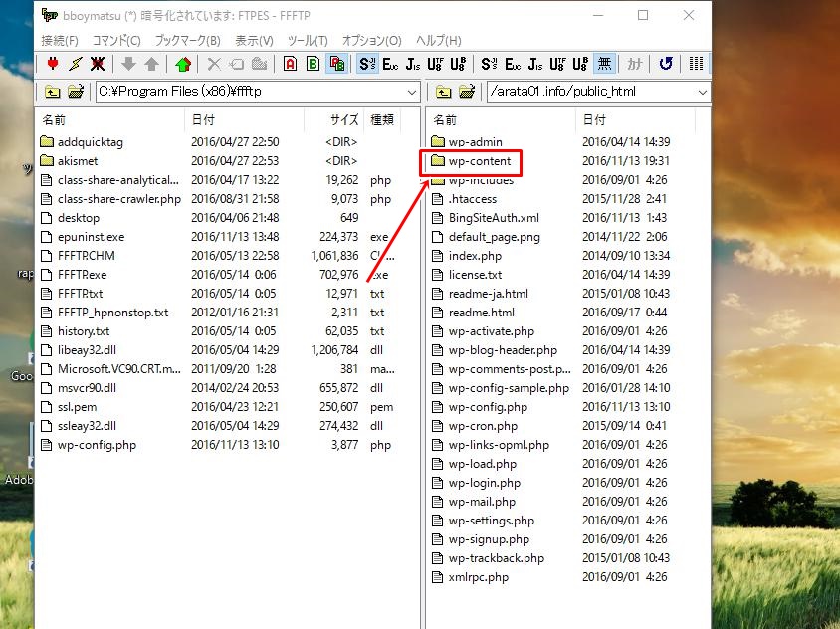Click the Download down-arrow toolbar icon
This screenshot has width=840, height=629.
128,64
